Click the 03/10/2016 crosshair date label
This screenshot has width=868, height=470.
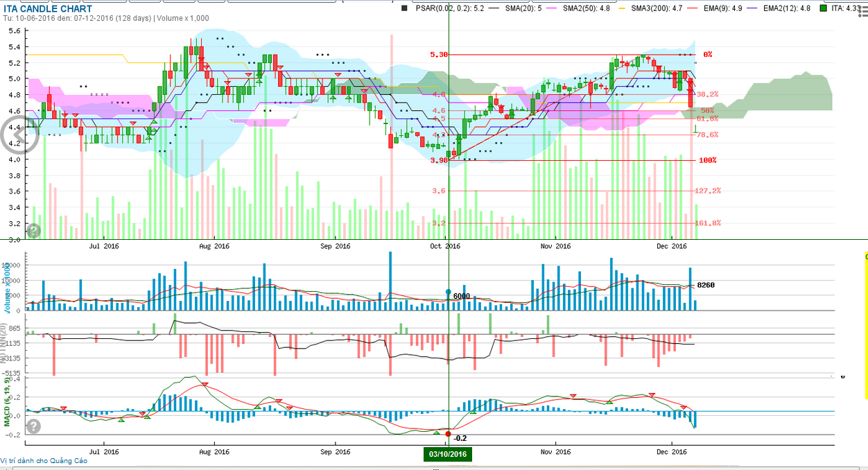pyautogui.click(x=448, y=455)
